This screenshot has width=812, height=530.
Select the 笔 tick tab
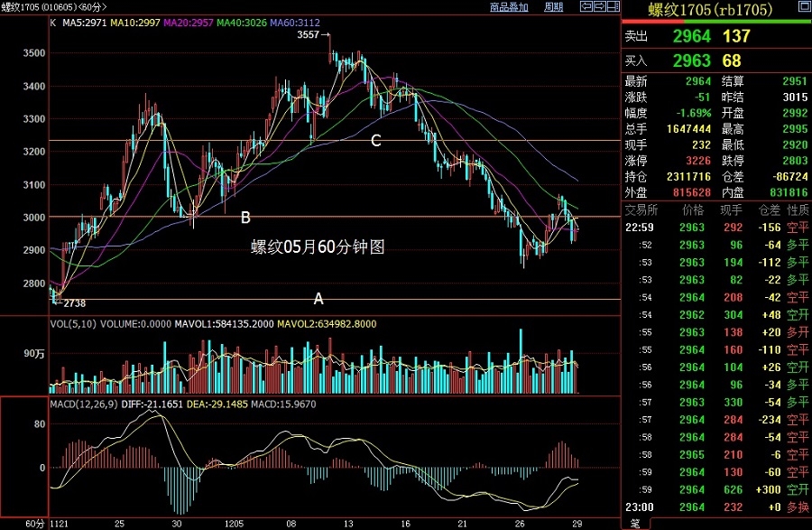pos(635,524)
